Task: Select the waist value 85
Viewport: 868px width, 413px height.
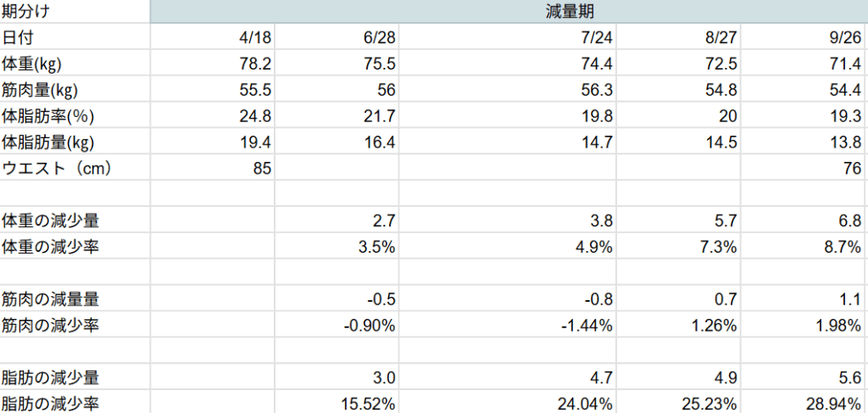Action: 261,168
